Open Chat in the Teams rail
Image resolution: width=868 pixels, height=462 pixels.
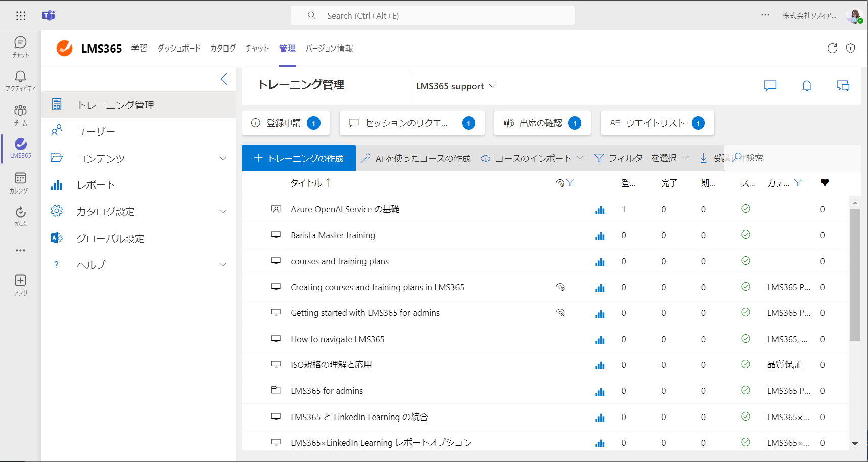tap(20, 47)
